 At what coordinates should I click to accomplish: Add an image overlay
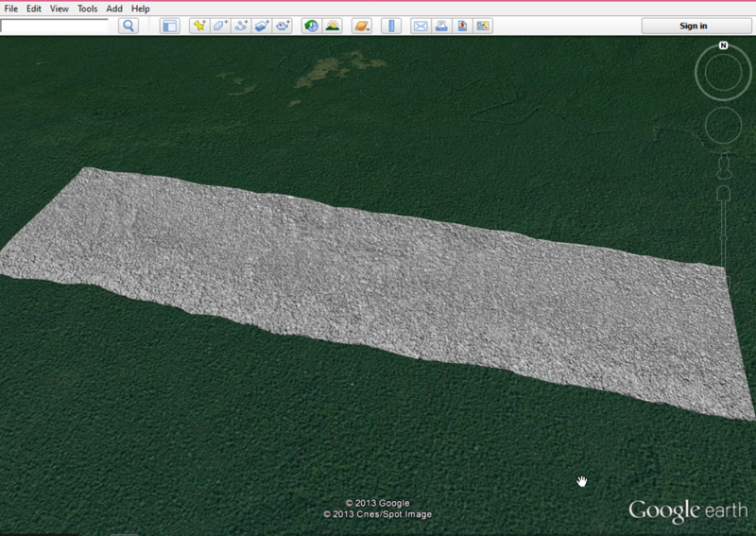[x=262, y=26]
